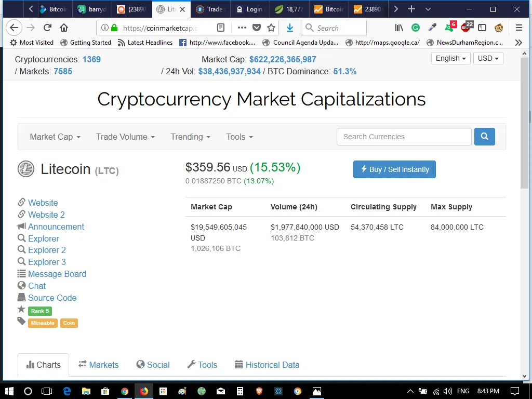Open the Library toolbar icon

[399, 28]
